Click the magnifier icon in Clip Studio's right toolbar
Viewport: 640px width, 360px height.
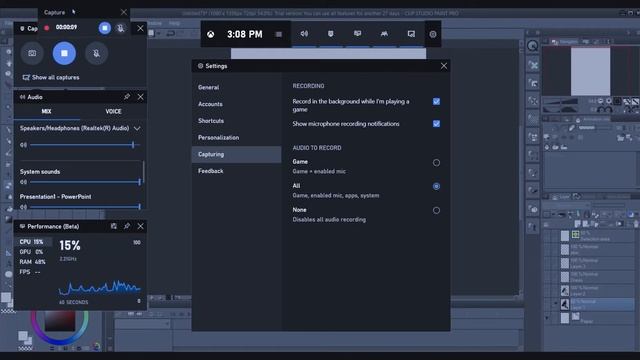533,46
